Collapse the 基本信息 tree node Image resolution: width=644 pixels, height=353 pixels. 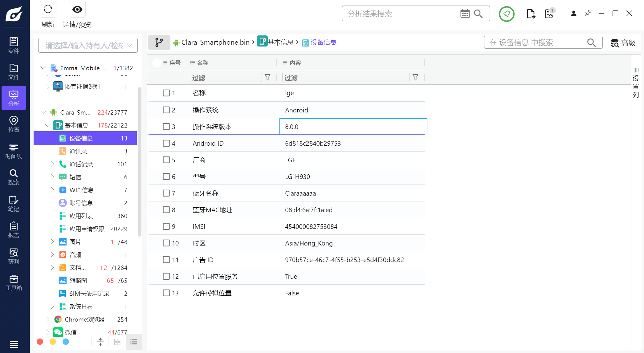47,125
